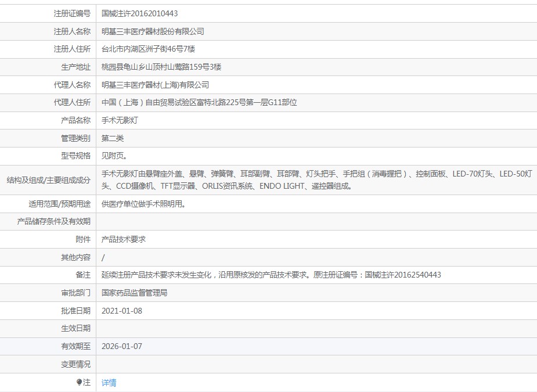Click the 注册人住所 label

(72, 49)
